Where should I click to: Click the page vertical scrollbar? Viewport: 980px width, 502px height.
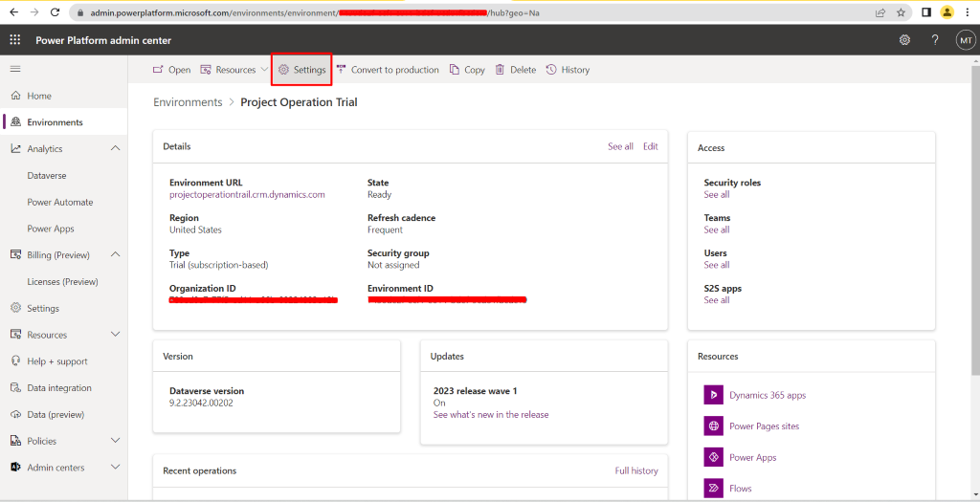975,219
